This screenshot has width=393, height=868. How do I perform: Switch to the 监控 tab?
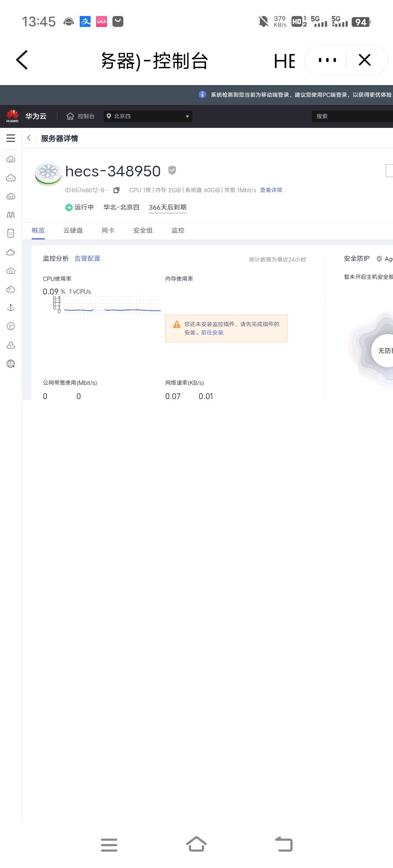tap(178, 230)
